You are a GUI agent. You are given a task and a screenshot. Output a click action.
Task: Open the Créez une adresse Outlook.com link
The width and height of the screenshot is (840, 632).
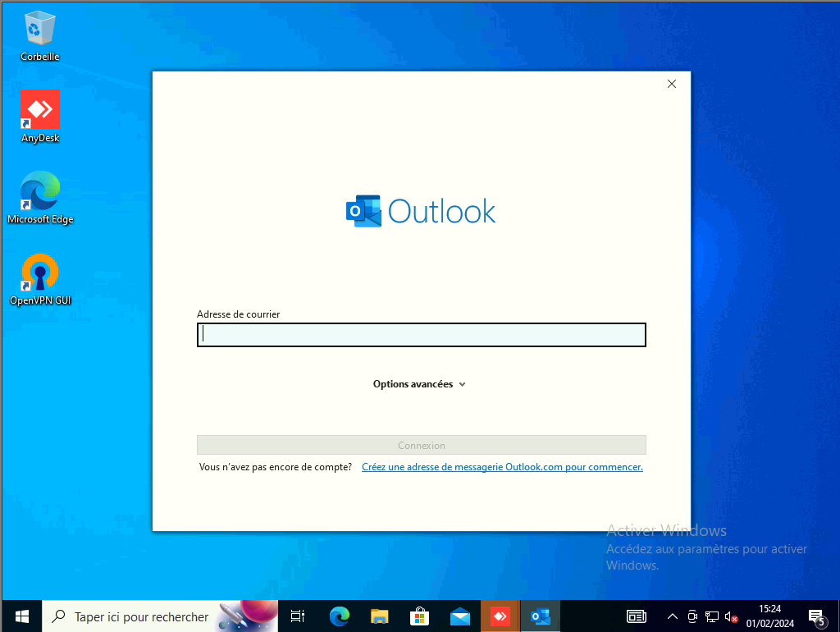(502, 467)
